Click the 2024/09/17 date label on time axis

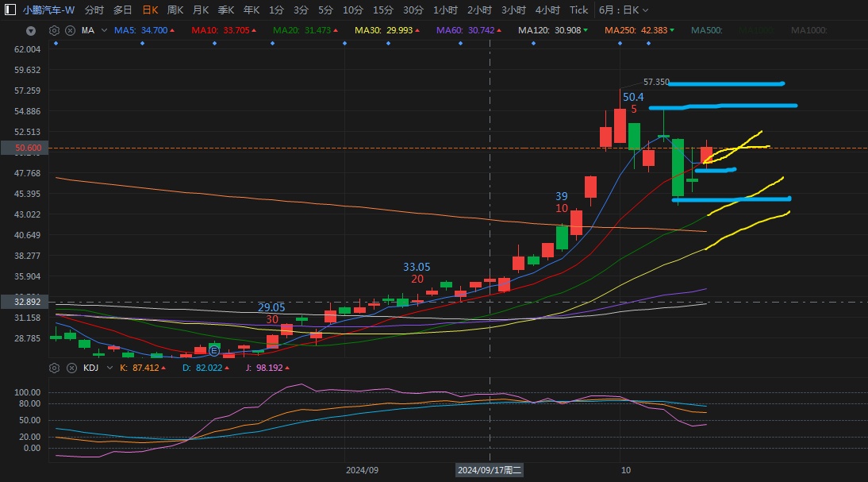tap(490, 470)
